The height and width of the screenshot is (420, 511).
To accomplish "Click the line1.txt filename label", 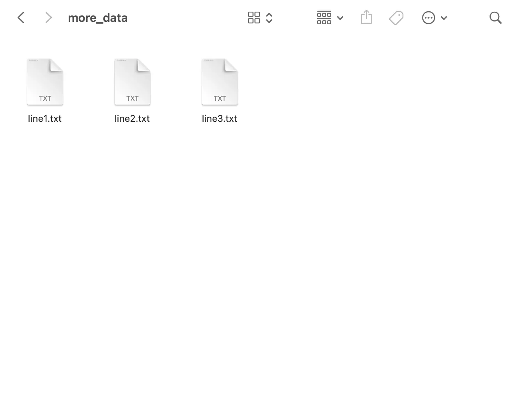I will [45, 119].
